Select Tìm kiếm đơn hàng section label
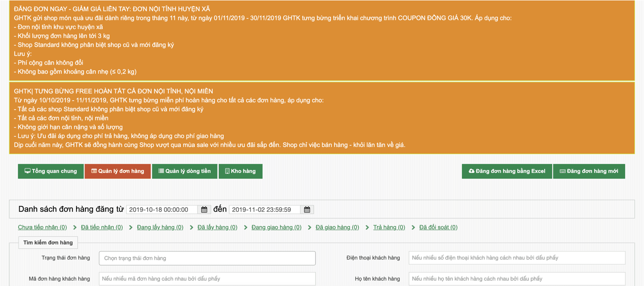The image size is (644, 286). 48,243
